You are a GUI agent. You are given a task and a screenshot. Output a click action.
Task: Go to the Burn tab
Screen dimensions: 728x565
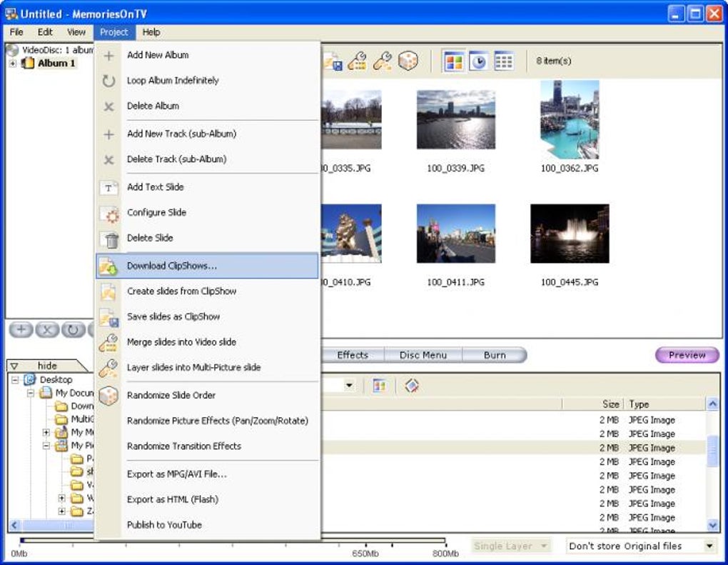coord(495,356)
